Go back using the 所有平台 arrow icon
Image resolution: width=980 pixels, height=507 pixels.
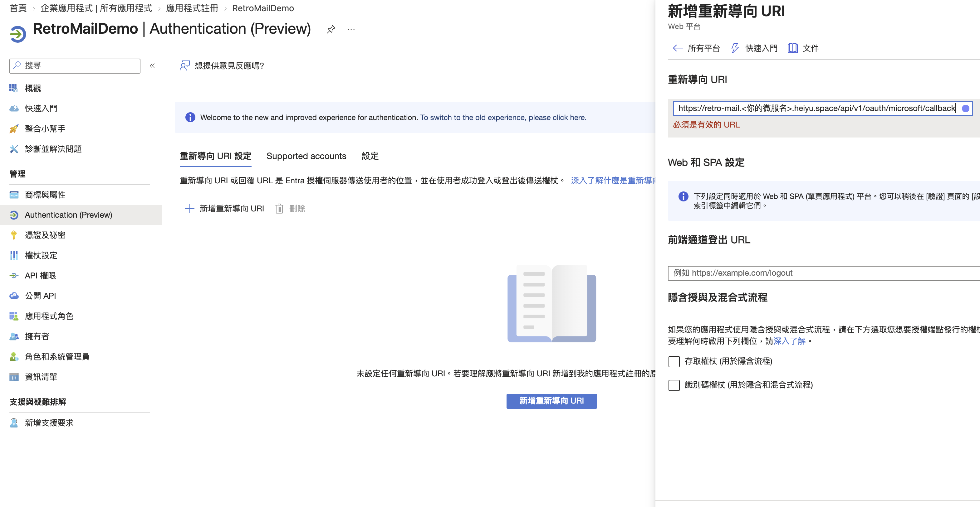tap(678, 48)
